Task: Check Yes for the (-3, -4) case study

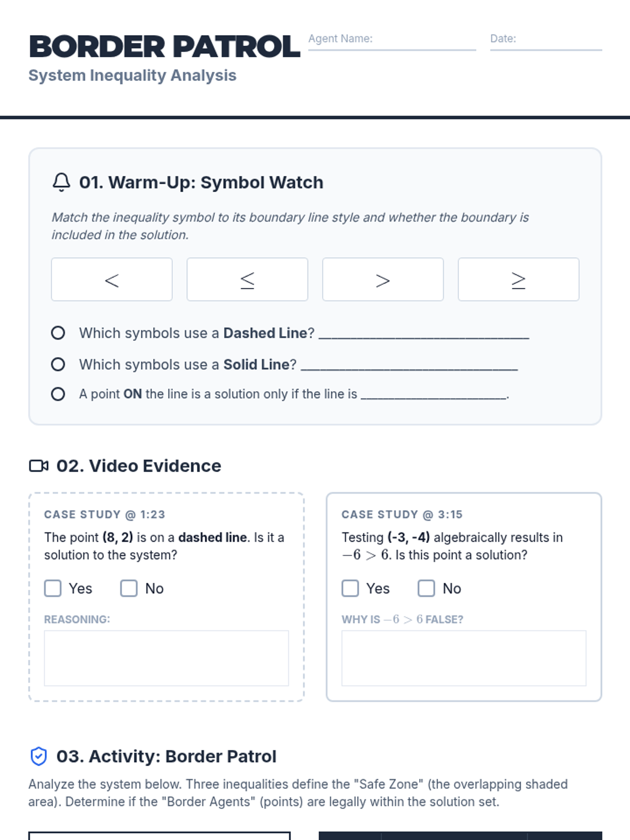Action: tap(350, 589)
